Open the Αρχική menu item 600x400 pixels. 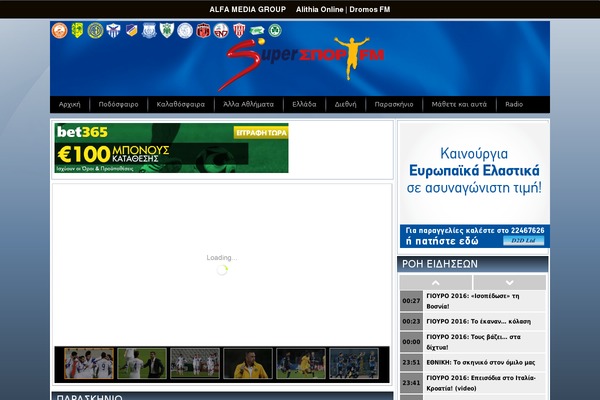pyautogui.click(x=70, y=104)
